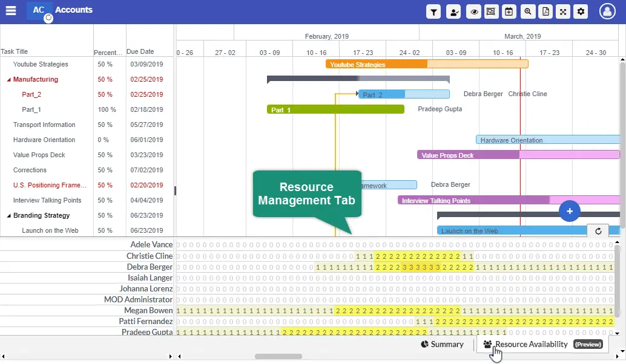Image resolution: width=626 pixels, height=364 pixels.
Task: Click the add calendar date icon
Action: [509, 11]
